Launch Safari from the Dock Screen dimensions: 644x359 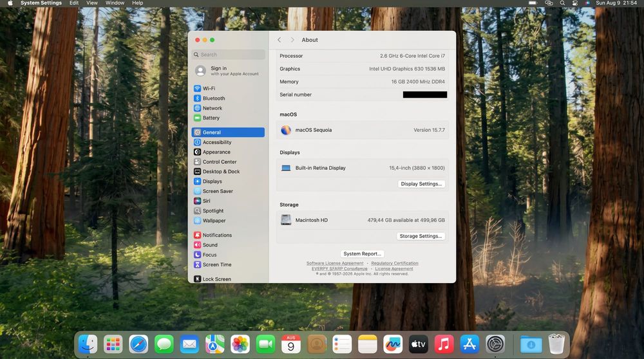coord(138,344)
